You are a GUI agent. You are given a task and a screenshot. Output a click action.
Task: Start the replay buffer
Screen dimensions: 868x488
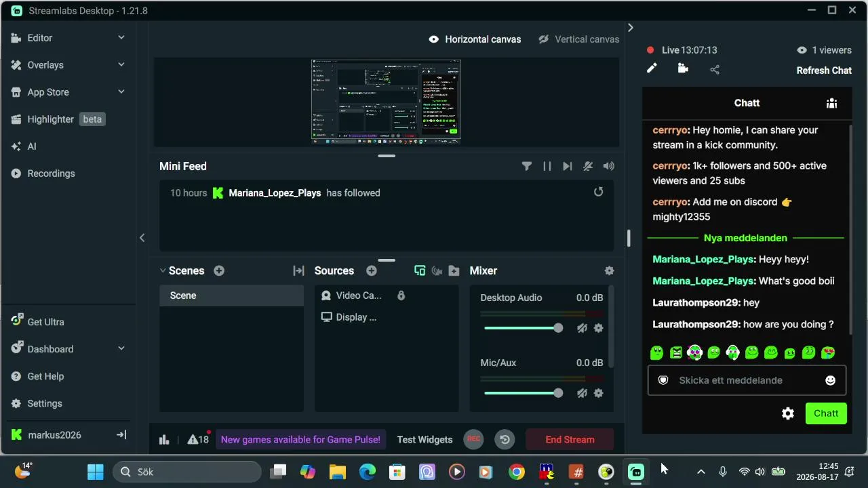[505, 439]
